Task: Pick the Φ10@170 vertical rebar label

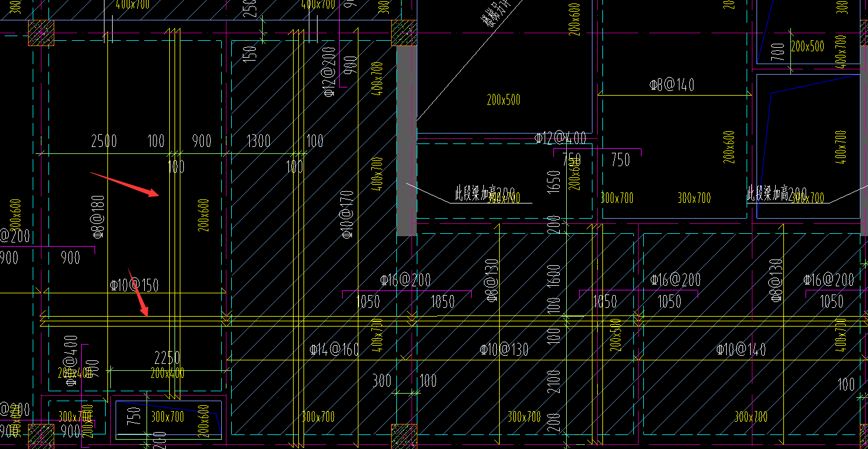Action: coord(348,214)
